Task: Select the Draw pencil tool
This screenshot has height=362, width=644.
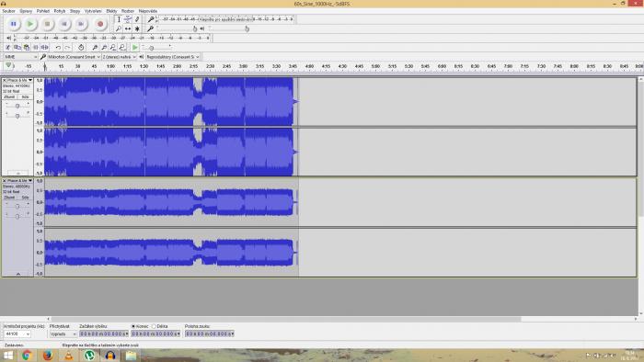Action: click(137, 19)
